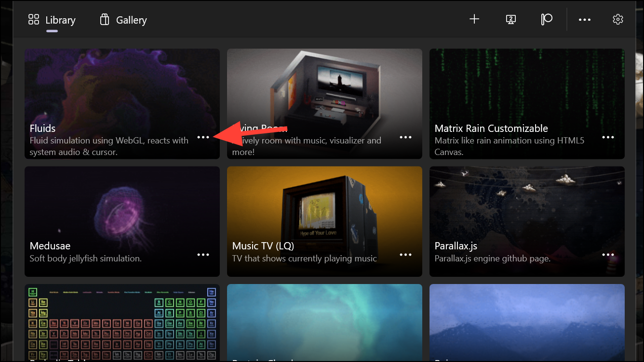Open the more options dots for Living Room

coord(406,137)
